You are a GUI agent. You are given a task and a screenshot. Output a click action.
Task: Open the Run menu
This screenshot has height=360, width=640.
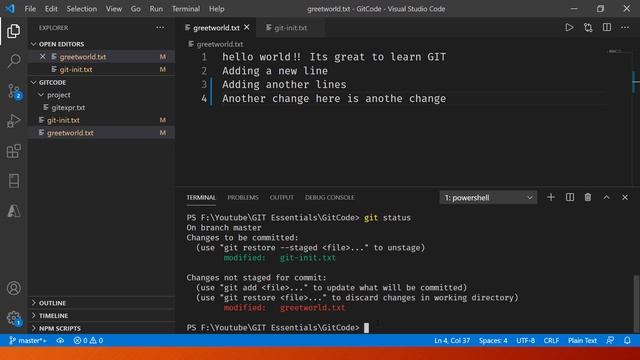[156, 9]
